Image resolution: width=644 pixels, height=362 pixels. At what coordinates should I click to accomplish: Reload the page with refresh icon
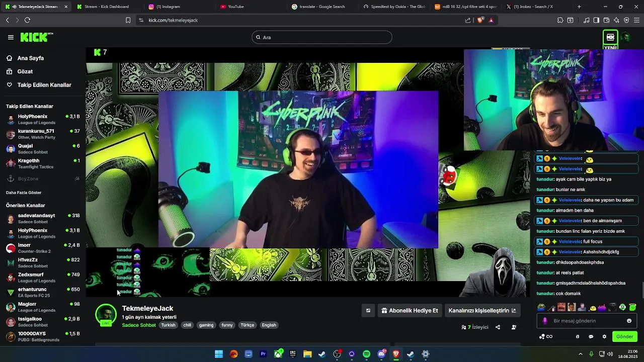pos(27,20)
